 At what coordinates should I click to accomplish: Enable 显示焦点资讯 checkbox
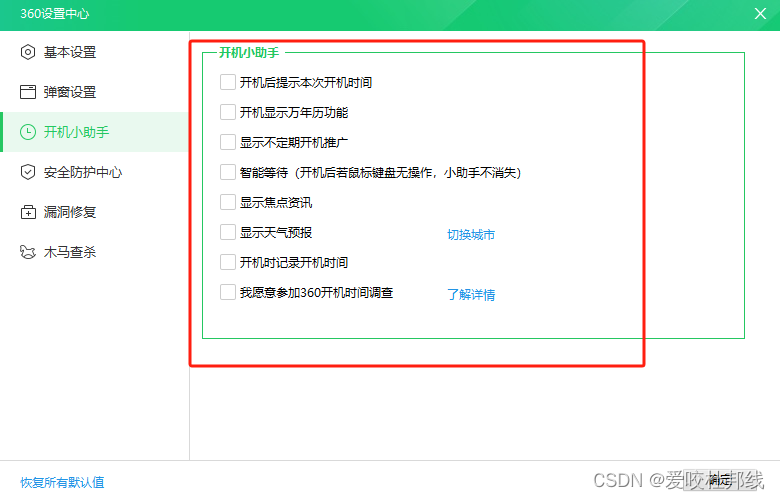click(x=228, y=202)
